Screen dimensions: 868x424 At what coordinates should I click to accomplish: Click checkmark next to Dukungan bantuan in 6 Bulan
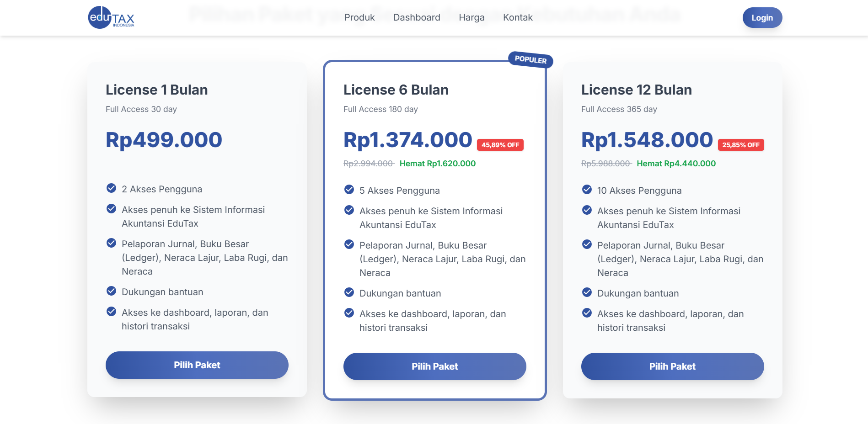click(x=349, y=292)
